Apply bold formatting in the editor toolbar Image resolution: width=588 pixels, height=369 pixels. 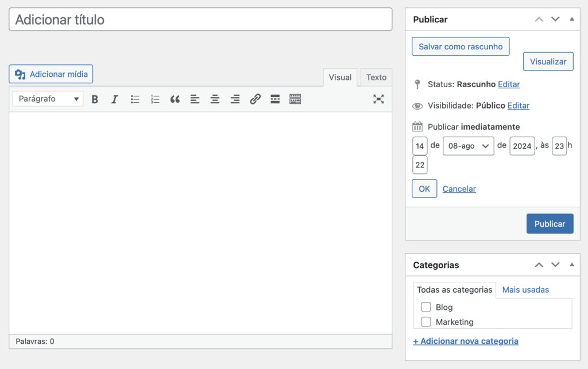[x=95, y=99]
